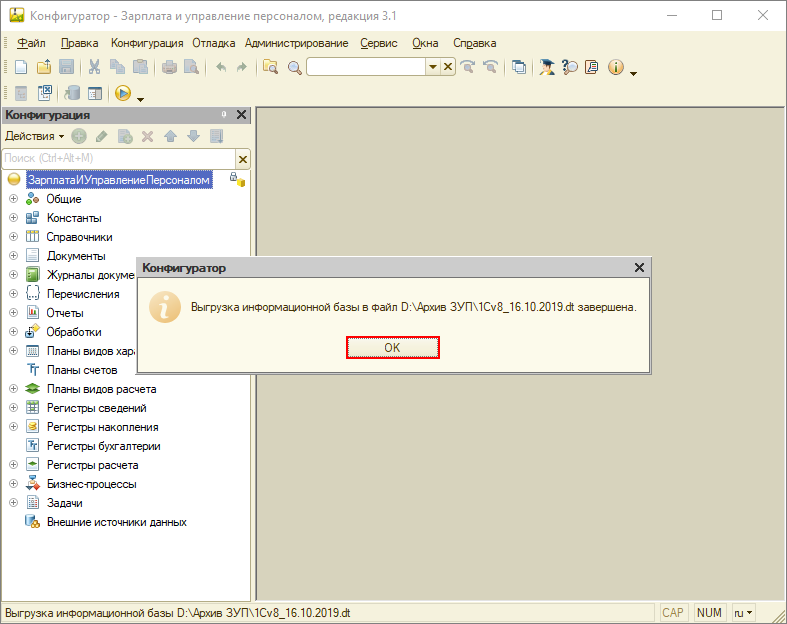The width and height of the screenshot is (787, 624).
Task: Click the database configuration cylinder icon
Action: [72, 93]
